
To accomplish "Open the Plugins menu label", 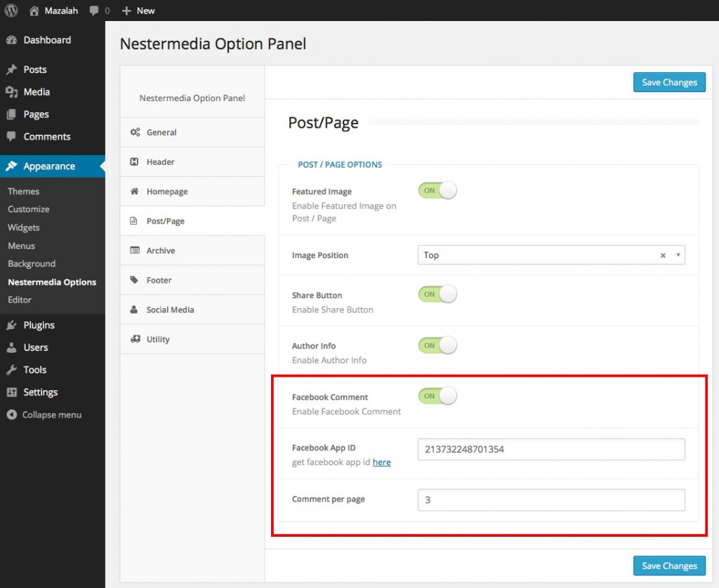I will coord(39,326).
